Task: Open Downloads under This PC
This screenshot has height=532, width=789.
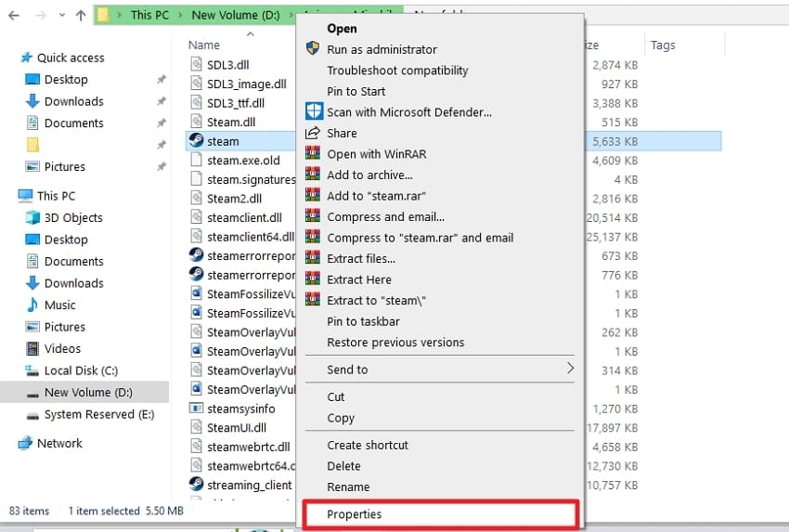Action: point(74,283)
